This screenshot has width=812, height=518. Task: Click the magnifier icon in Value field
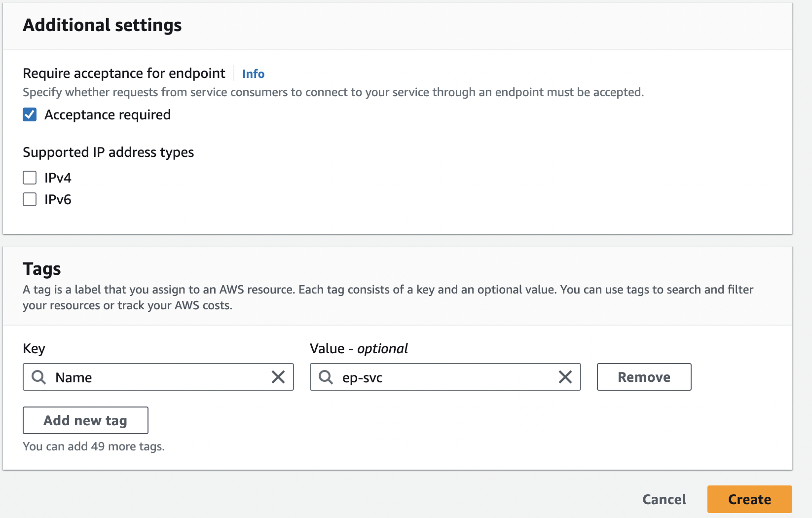coord(326,377)
